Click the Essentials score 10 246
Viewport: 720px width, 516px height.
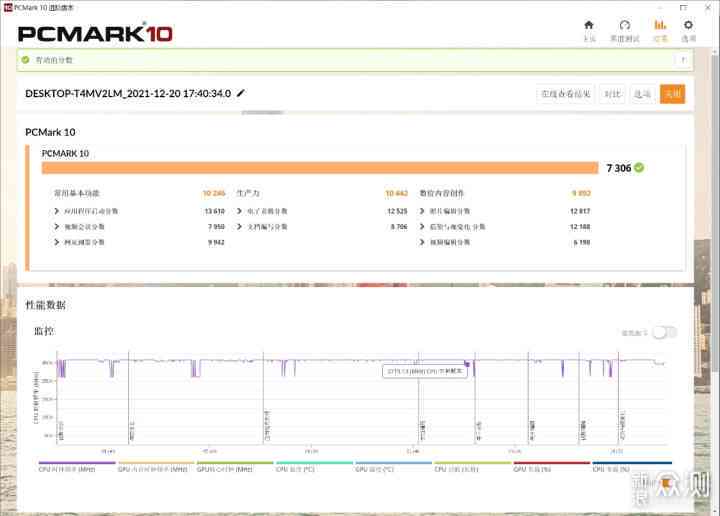(x=214, y=193)
